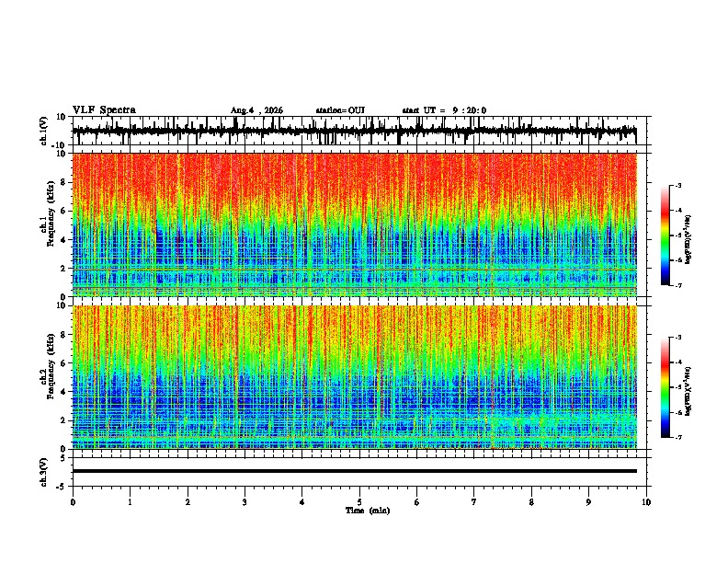Click time axis tick label "4"
The width and height of the screenshot is (728, 563).
(302, 502)
